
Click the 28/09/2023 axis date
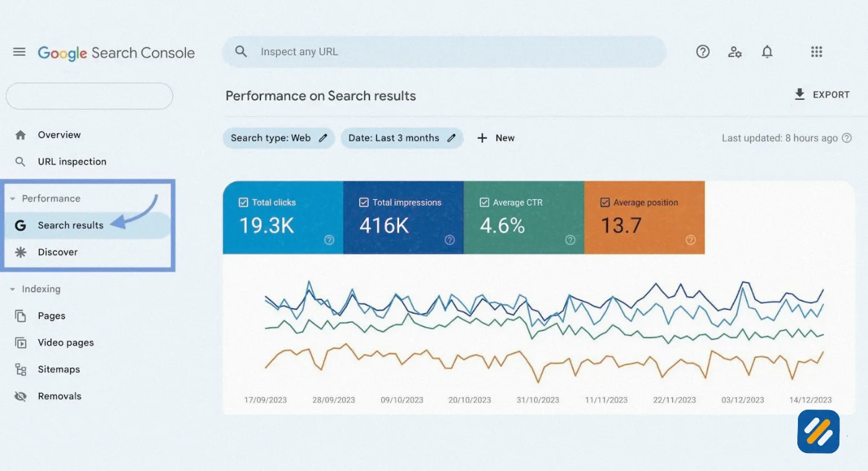click(x=334, y=400)
